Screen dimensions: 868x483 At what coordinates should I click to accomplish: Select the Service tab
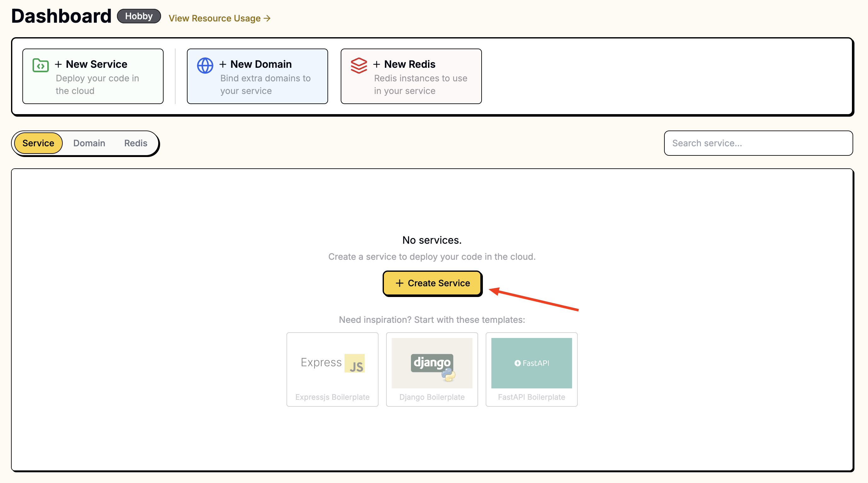point(38,143)
